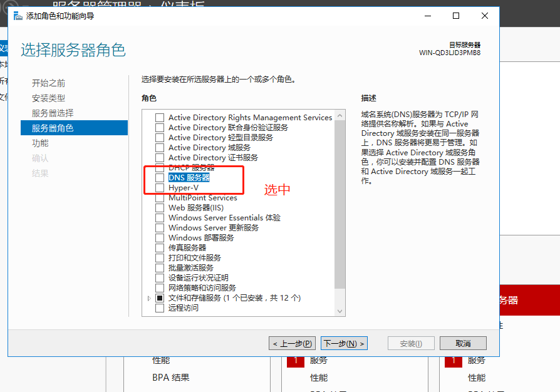Click the roles list scroll up arrow
Viewport: 560px width, 392px height.
340,115
